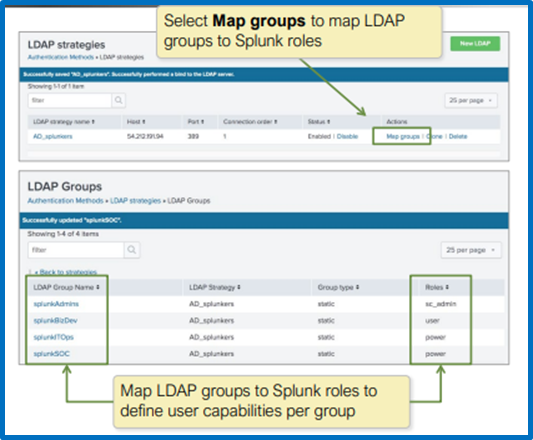Screen dimensions: 533x440
Task: Click Back to strategies link
Action: (x=66, y=272)
